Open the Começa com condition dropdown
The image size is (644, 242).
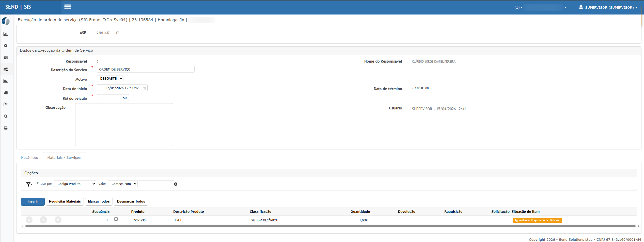(x=123, y=184)
